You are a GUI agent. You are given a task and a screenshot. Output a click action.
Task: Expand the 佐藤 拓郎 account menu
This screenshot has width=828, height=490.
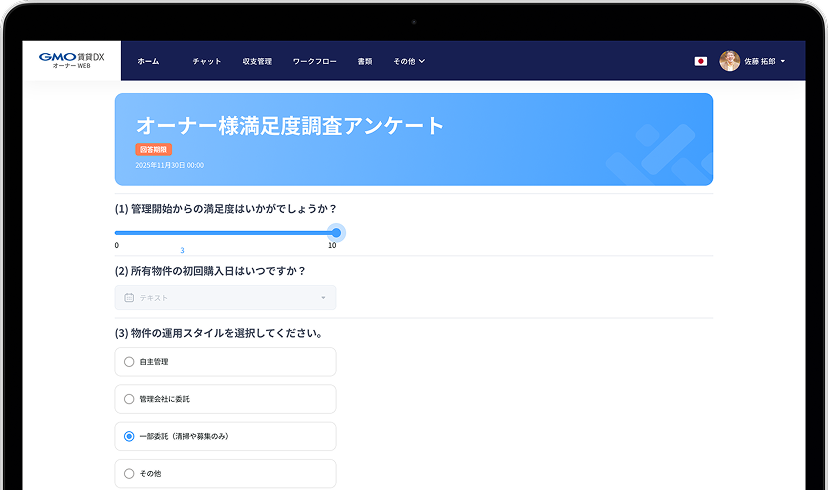tap(765, 61)
